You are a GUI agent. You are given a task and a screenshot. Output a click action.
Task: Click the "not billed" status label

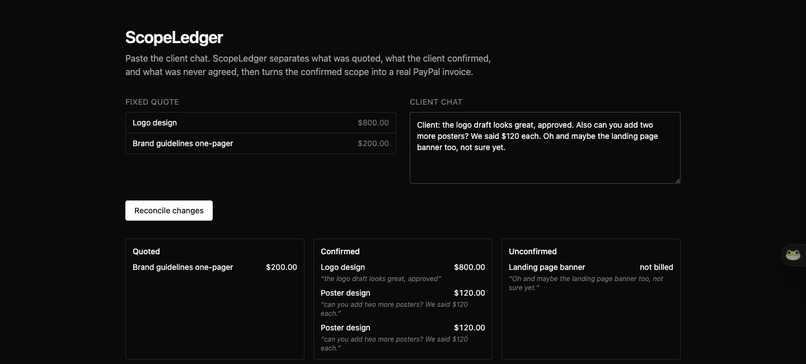656,267
